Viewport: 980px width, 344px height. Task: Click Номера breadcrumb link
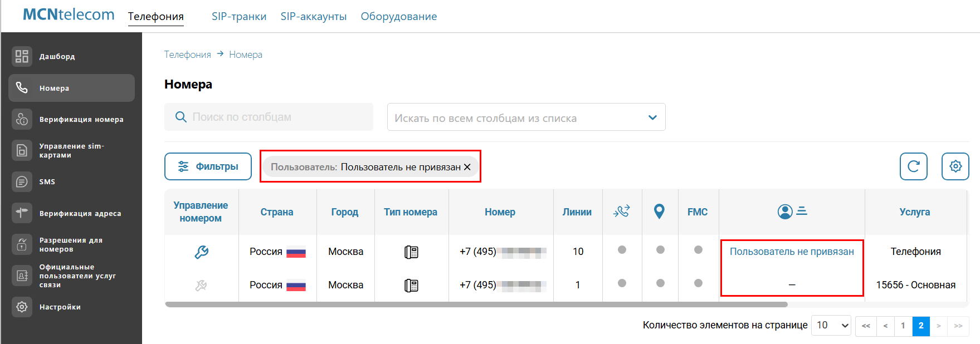[x=246, y=55]
